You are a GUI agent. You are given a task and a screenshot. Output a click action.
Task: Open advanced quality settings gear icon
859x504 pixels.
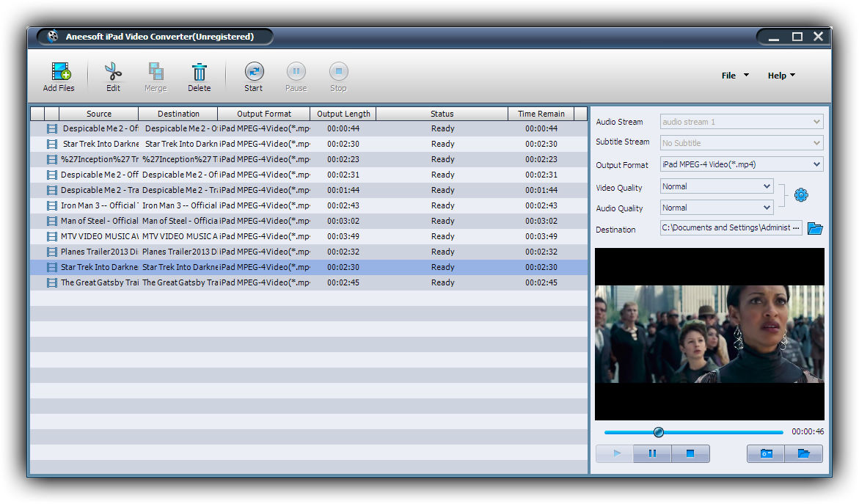(801, 195)
